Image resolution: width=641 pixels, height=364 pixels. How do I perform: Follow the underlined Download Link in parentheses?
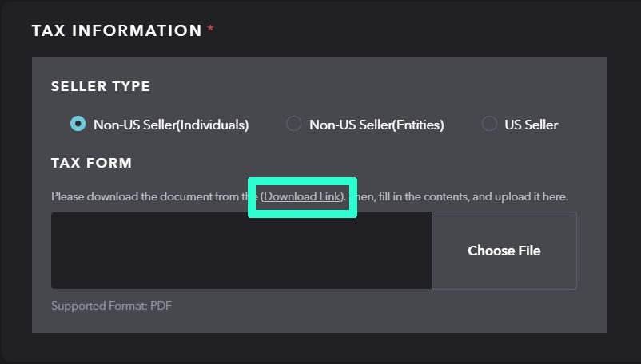tap(302, 196)
